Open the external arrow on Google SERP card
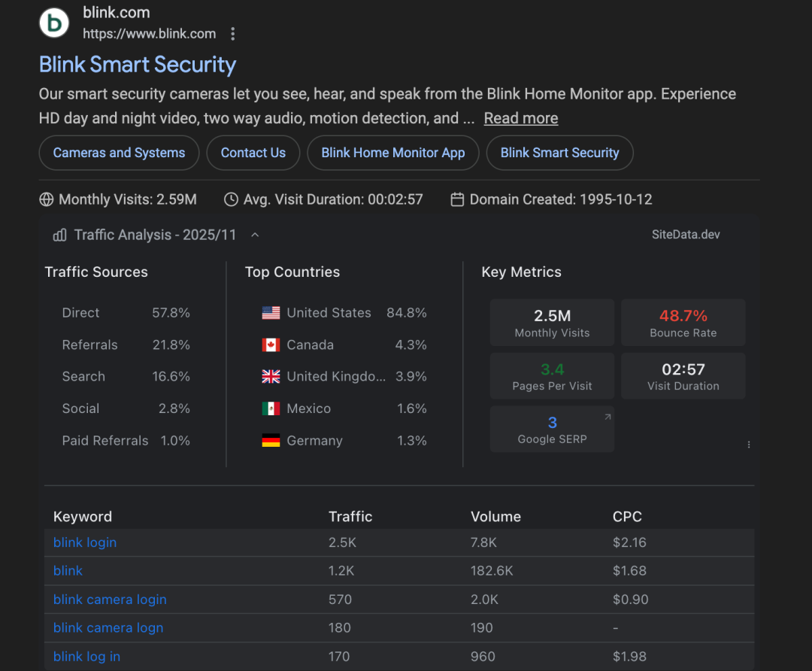Viewport: 812px width, 671px height. [607, 417]
